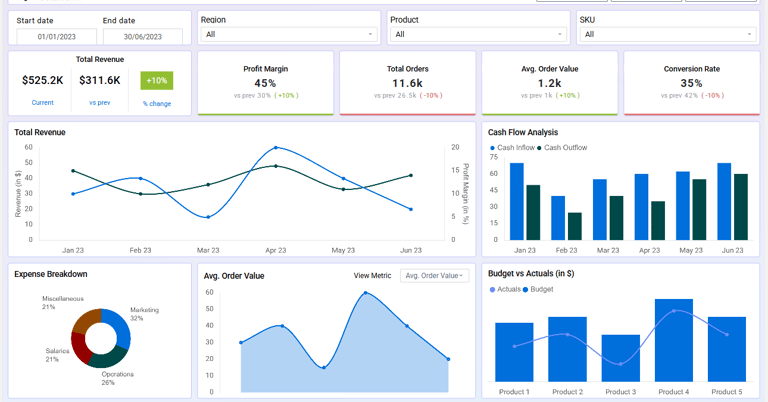Open the View Metric Avg. Order Value selector
Screen dimensions: 768x402
(x=434, y=276)
